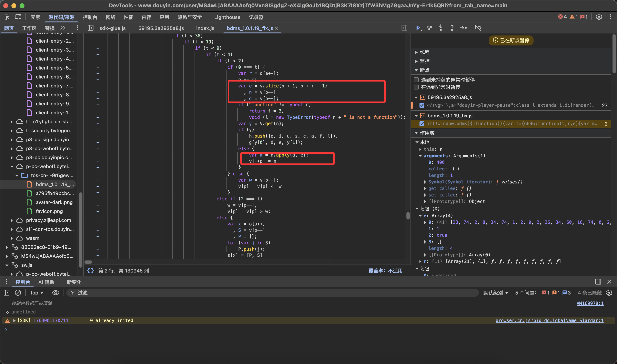This screenshot has width=617, height=364.
Task: Open the sdk-glue.js file tab
Action: coord(112,28)
